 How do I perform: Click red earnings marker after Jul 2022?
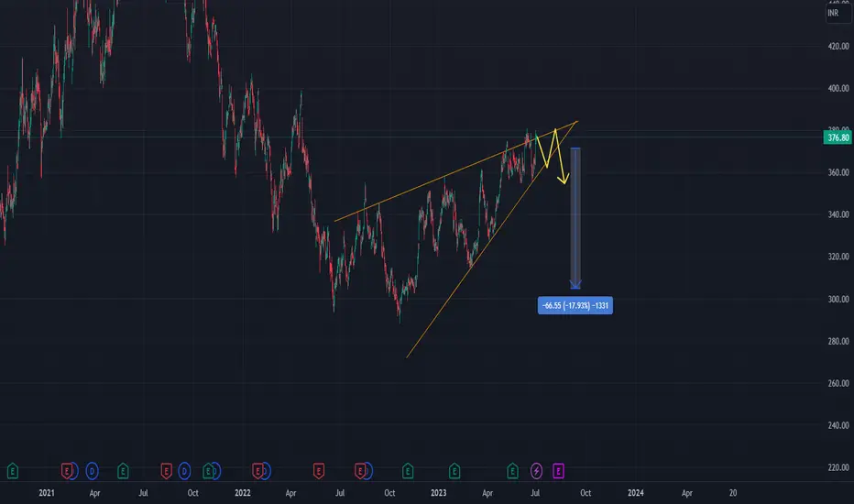(360, 471)
